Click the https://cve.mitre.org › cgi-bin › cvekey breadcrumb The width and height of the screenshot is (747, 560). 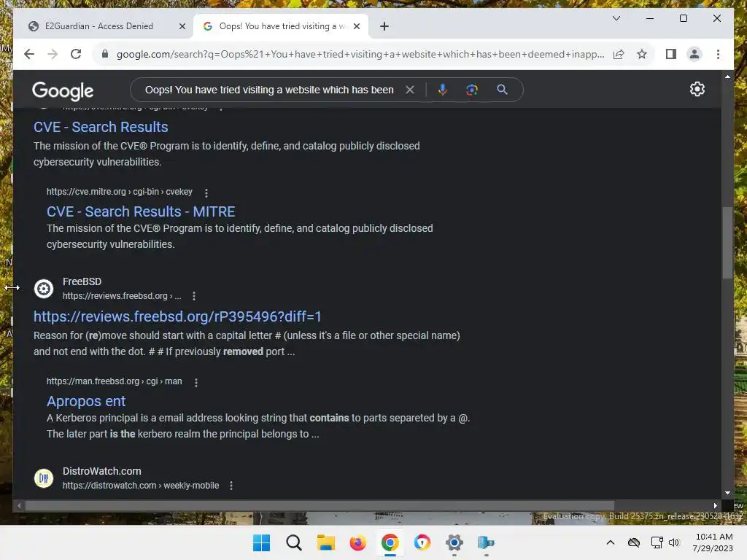[120, 192]
